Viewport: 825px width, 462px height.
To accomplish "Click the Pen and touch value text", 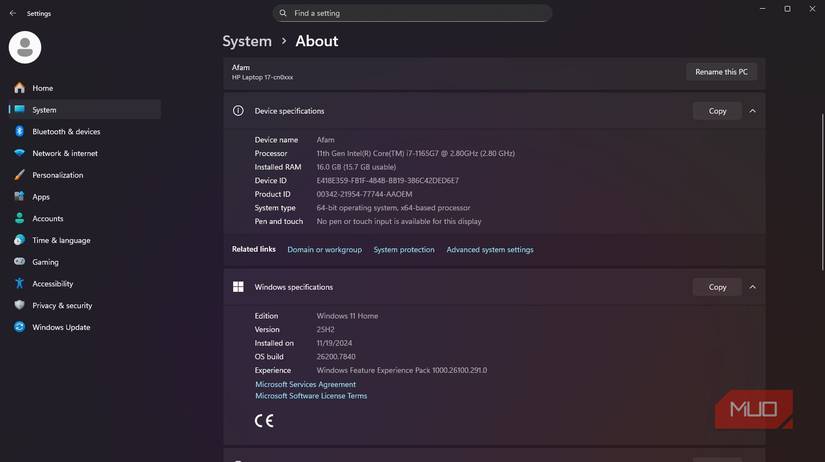I will (399, 222).
